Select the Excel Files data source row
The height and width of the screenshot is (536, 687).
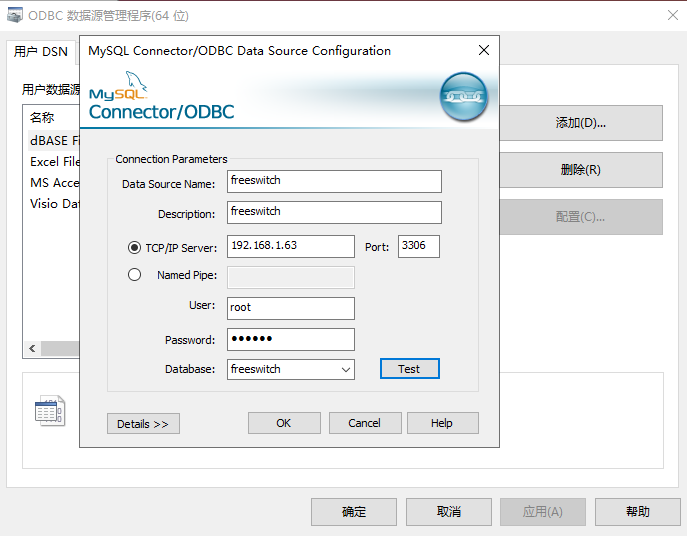(x=53, y=162)
